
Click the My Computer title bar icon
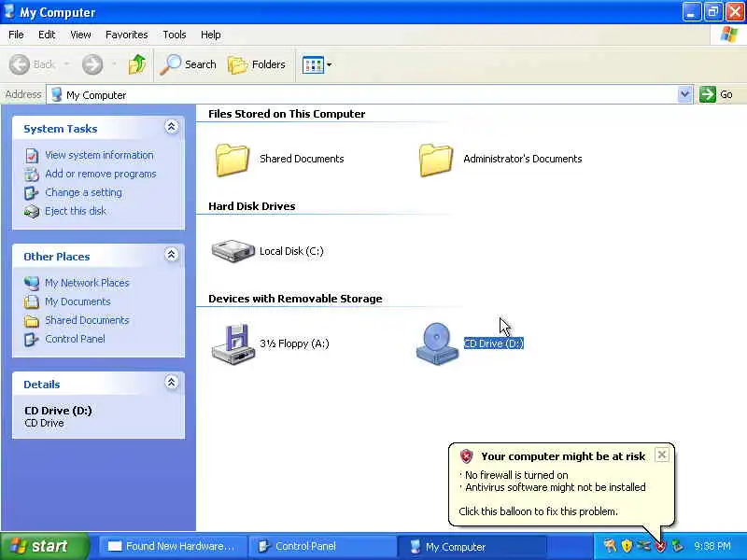pyautogui.click(x=9, y=11)
